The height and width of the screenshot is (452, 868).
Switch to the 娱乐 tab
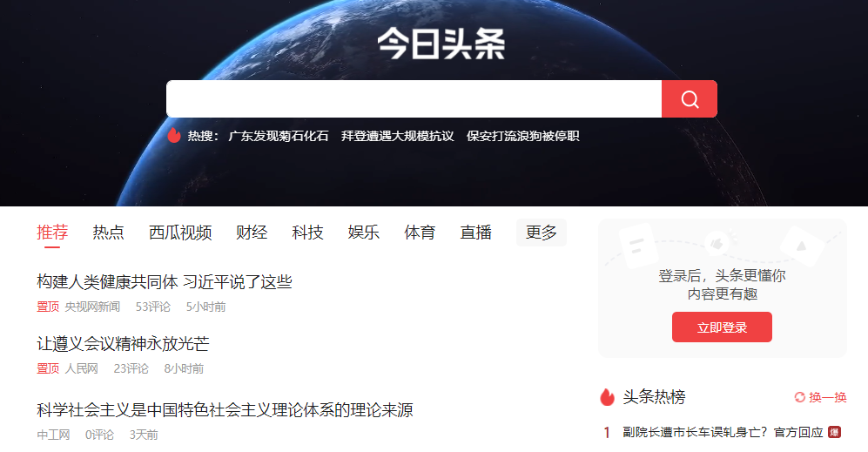[x=364, y=232]
